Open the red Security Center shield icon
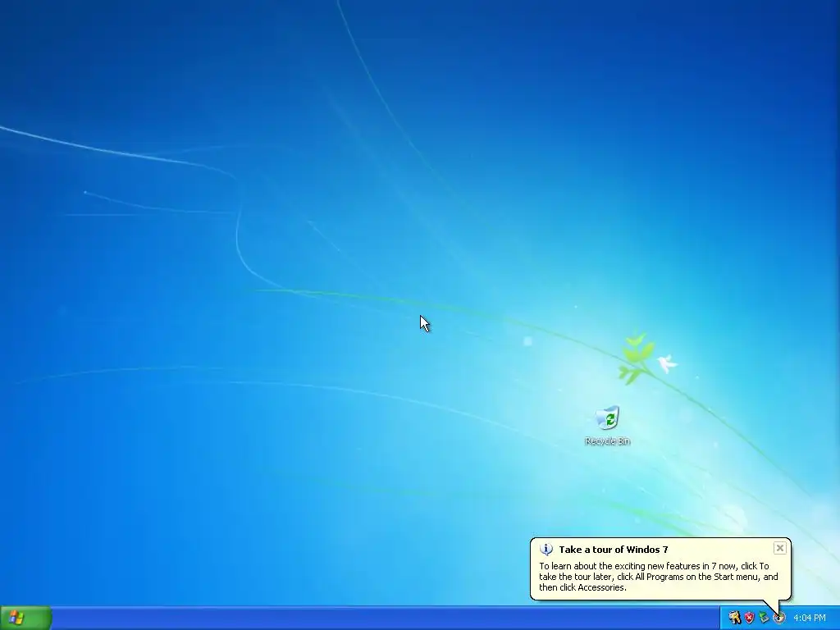 coord(749,618)
